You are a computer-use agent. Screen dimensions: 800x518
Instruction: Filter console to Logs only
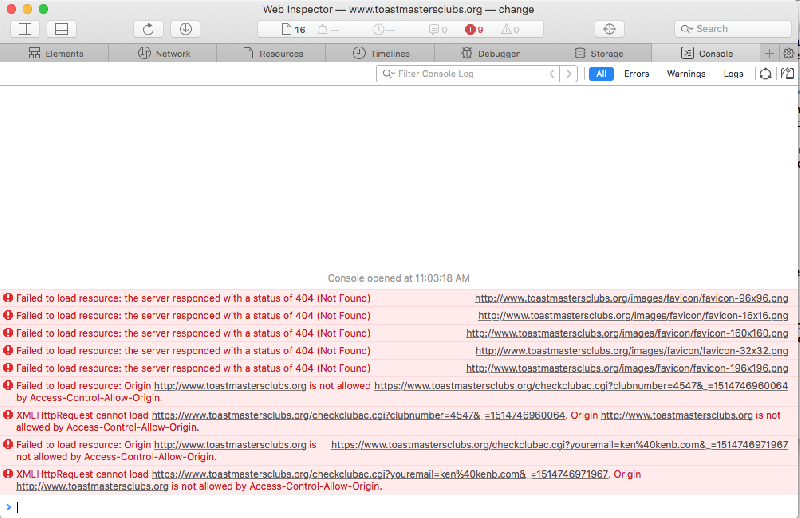(733, 73)
